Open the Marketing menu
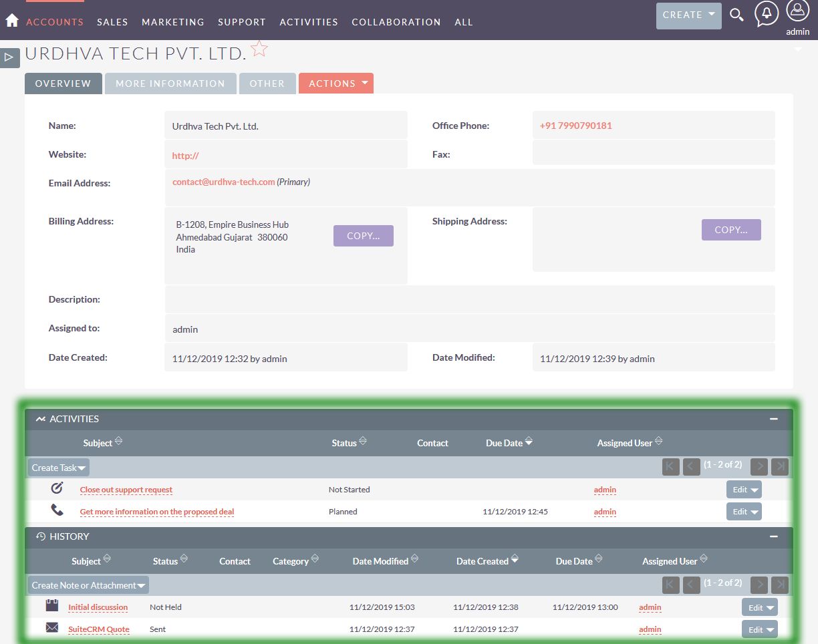The height and width of the screenshot is (644, 818). [x=173, y=22]
